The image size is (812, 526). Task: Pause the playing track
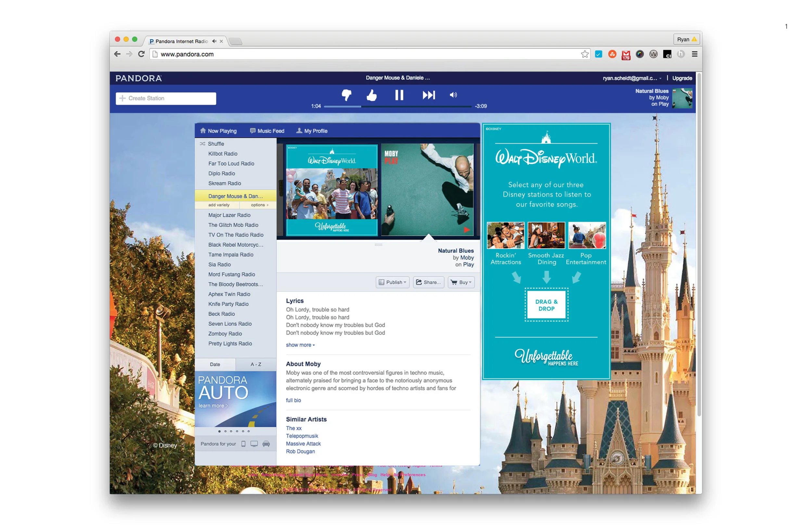(399, 95)
